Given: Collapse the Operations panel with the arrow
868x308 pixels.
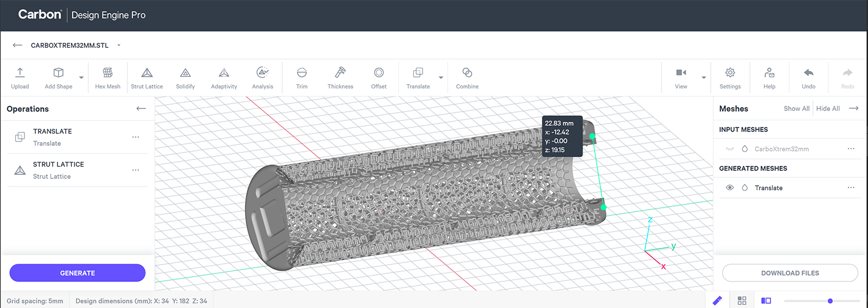Looking at the screenshot, I should pos(141,108).
